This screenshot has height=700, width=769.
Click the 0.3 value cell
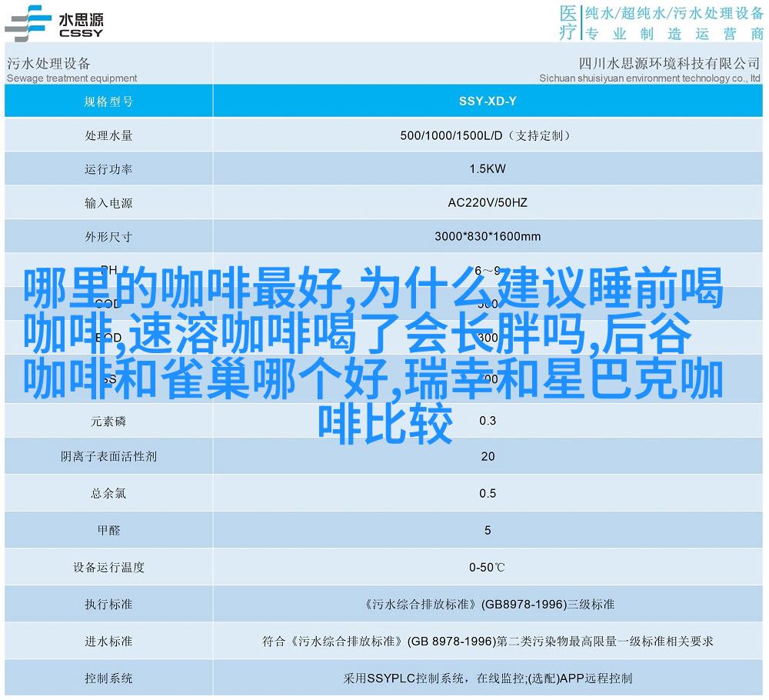(x=488, y=422)
